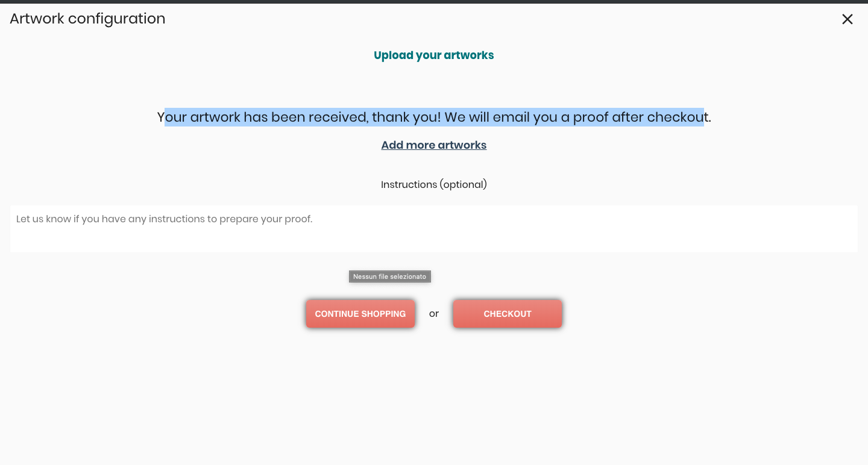Close the Artwork configuration dialog

[x=847, y=19]
